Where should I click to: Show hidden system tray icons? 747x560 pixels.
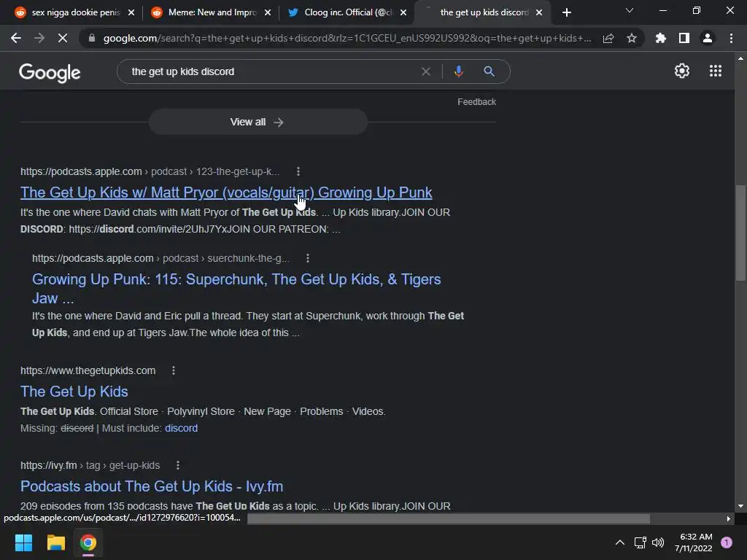click(620, 542)
